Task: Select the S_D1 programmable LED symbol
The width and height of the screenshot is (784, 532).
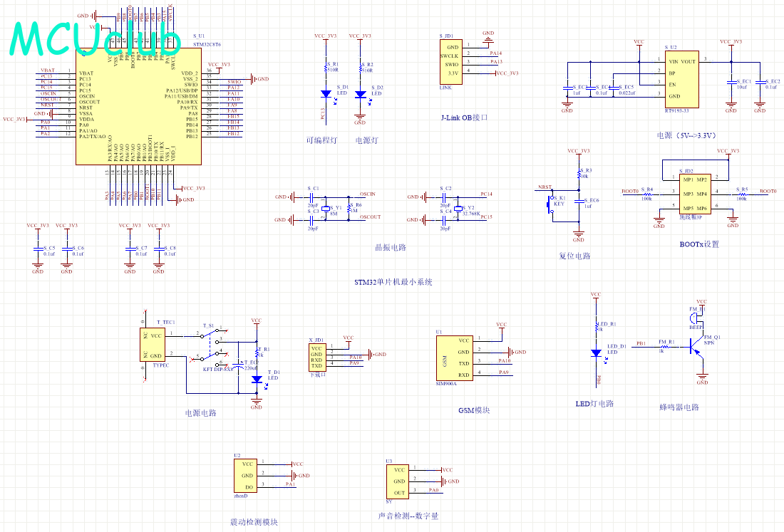Action: tap(326, 94)
